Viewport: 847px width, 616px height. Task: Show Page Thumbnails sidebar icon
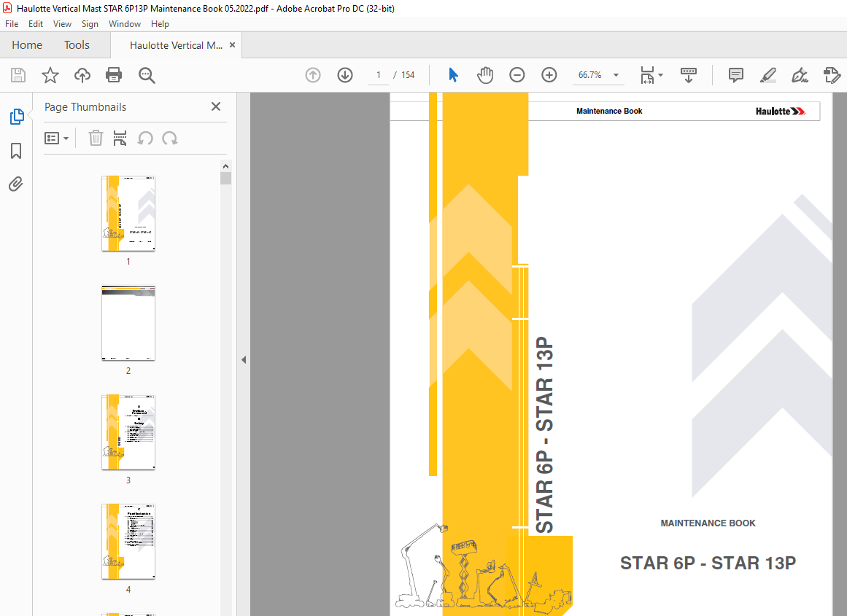click(17, 117)
